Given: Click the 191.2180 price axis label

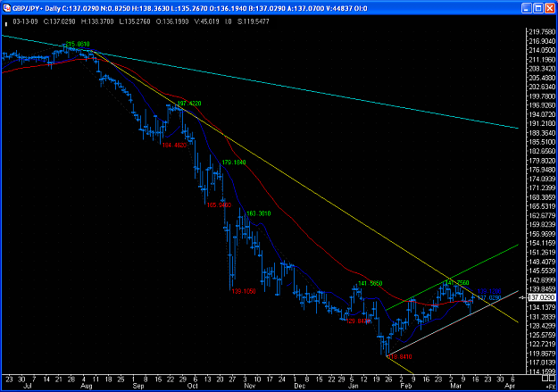Looking at the screenshot, I should (x=542, y=123).
